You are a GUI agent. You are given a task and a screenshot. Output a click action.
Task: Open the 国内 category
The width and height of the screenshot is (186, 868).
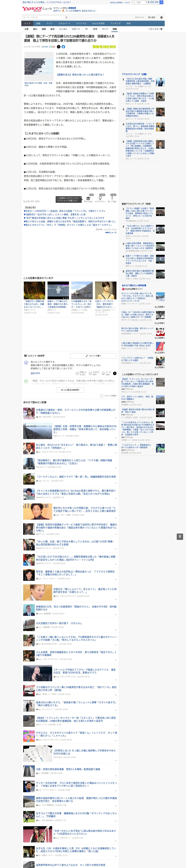(x=35, y=29)
